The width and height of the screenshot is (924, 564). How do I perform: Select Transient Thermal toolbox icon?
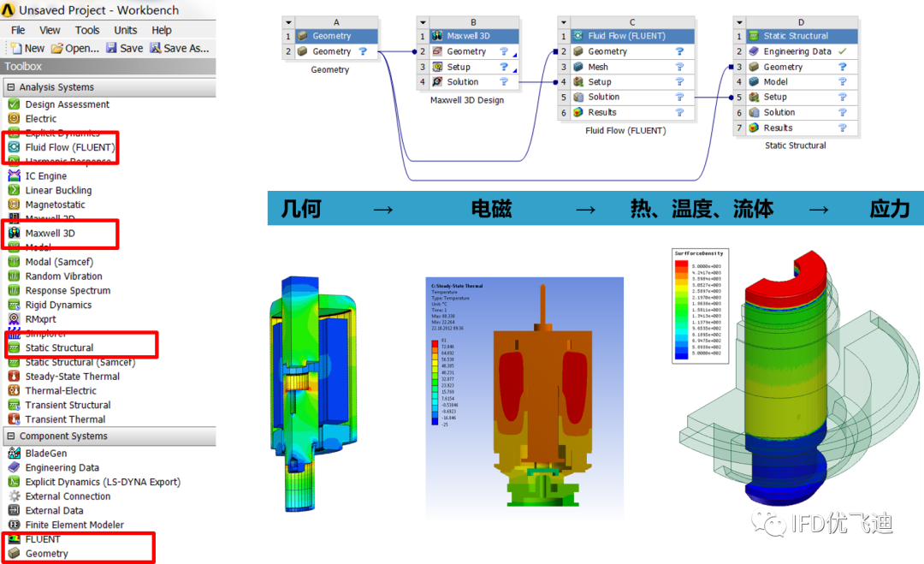15,419
